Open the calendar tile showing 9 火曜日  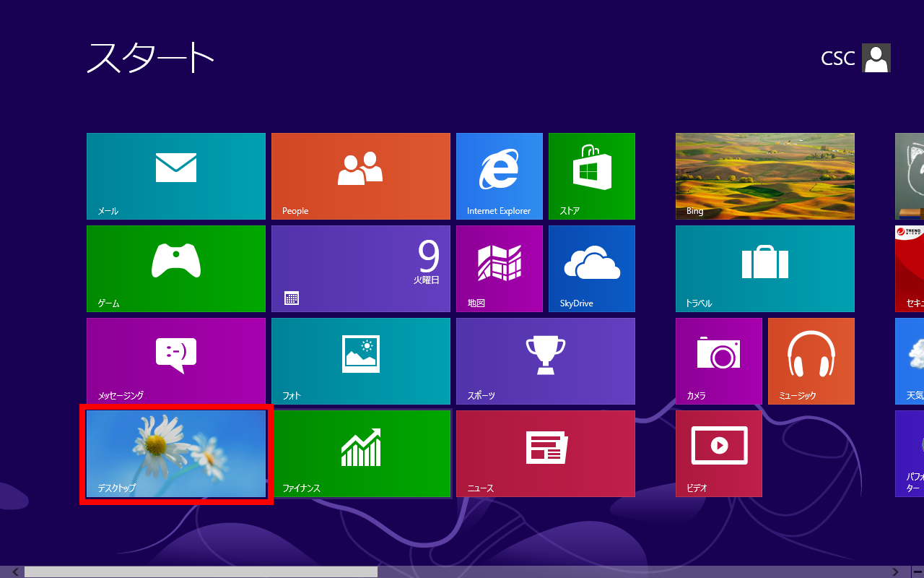tap(361, 269)
